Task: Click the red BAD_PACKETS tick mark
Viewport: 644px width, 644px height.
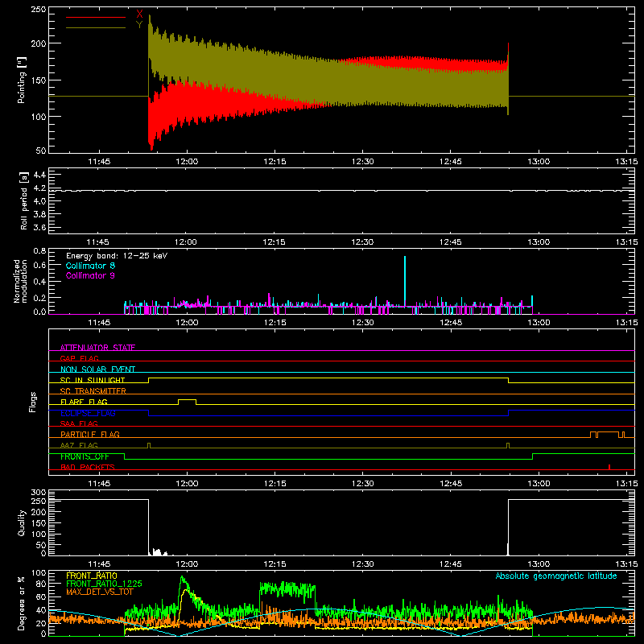Action: click(609, 467)
